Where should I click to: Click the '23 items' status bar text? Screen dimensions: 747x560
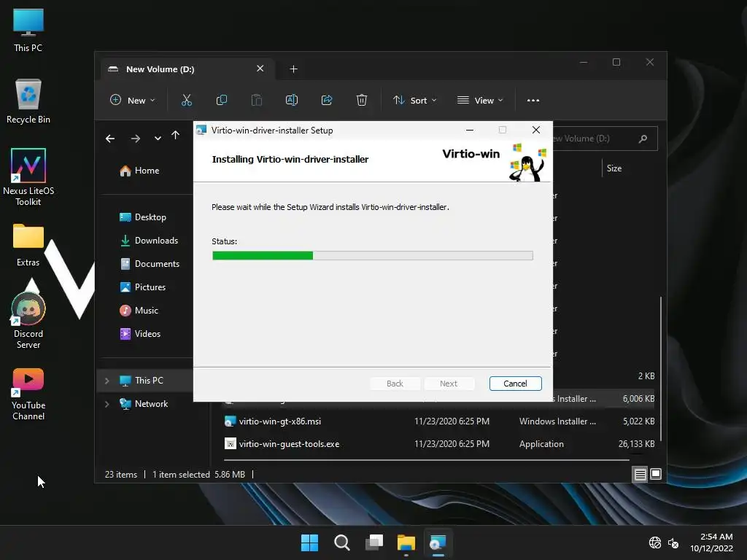(121, 474)
